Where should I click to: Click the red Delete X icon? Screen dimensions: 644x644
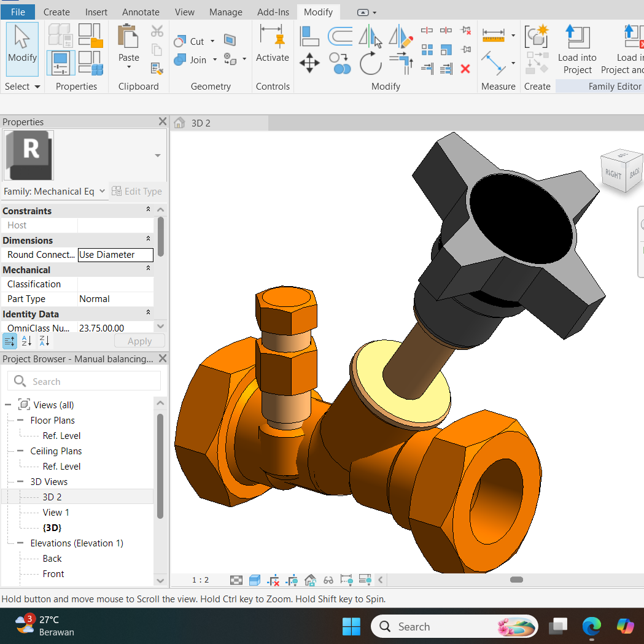tap(465, 69)
